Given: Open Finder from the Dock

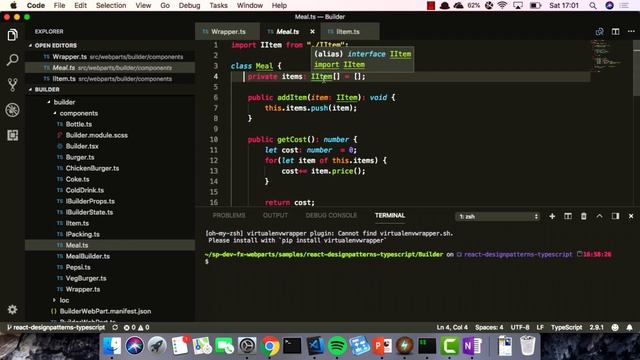Looking at the screenshot, I should 112,346.
